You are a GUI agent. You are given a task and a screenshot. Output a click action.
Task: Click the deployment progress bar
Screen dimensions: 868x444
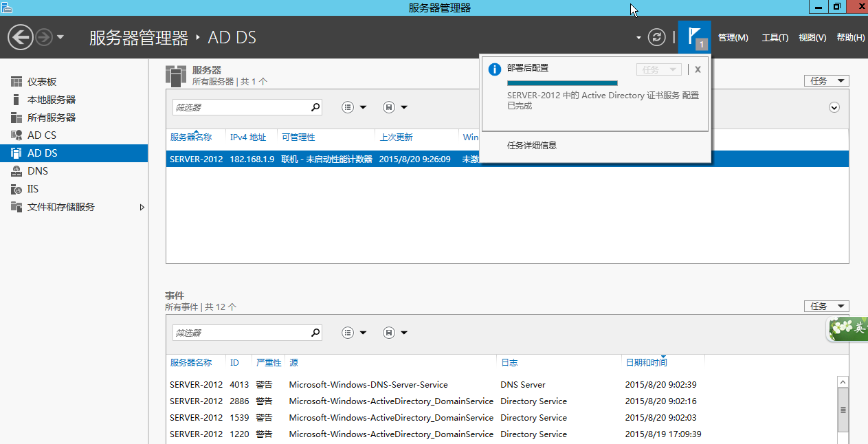tap(562, 83)
